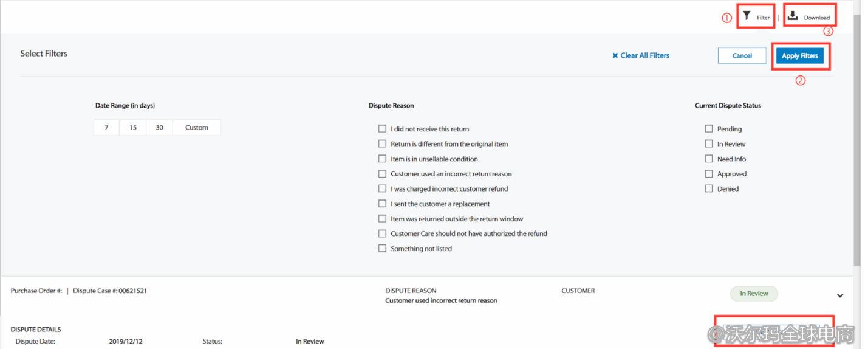
Task: Enable the Pending dispute status checkbox
Action: coord(709,129)
